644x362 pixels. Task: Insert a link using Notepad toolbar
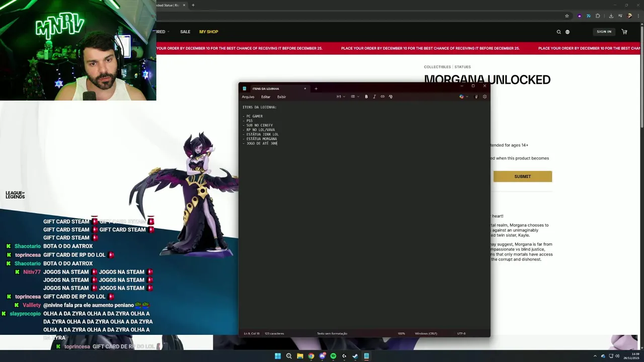click(382, 97)
